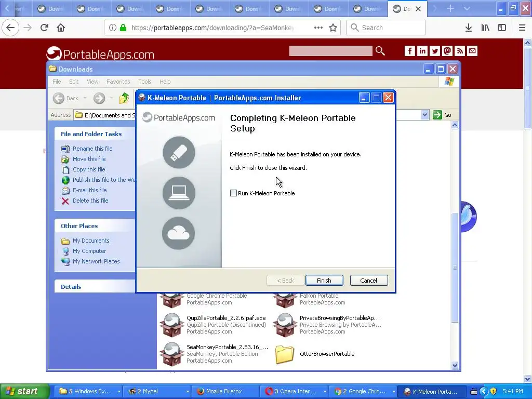This screenshot has height=399, width=532.
Task: Open My Documents in Other Places
Action: pyautogui.click(x=91, y=241)
